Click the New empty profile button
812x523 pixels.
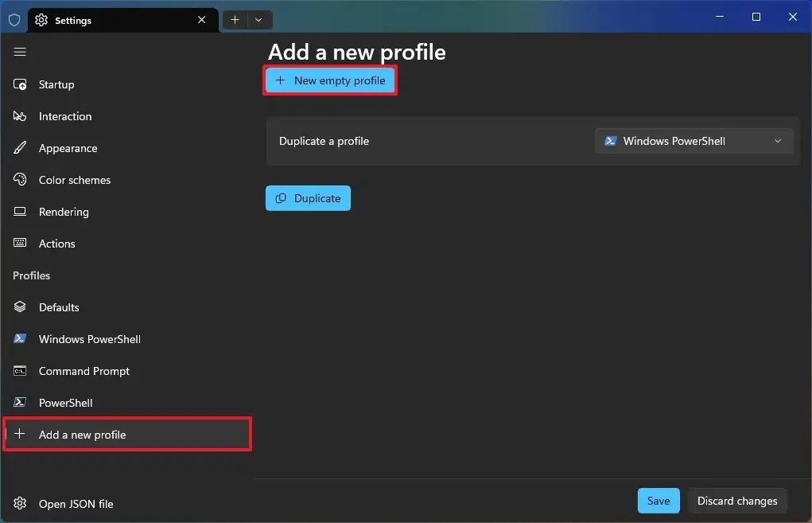[329, 80]
